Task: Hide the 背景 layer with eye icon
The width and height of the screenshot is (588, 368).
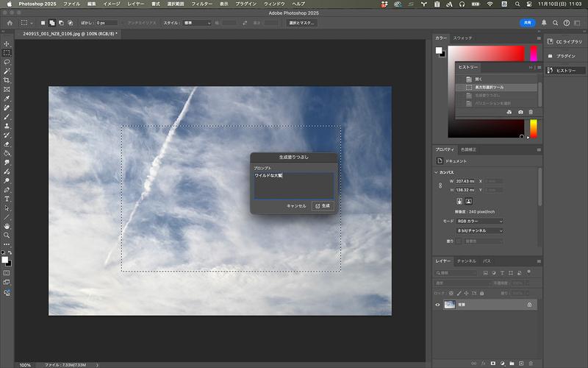Action: 438,304
